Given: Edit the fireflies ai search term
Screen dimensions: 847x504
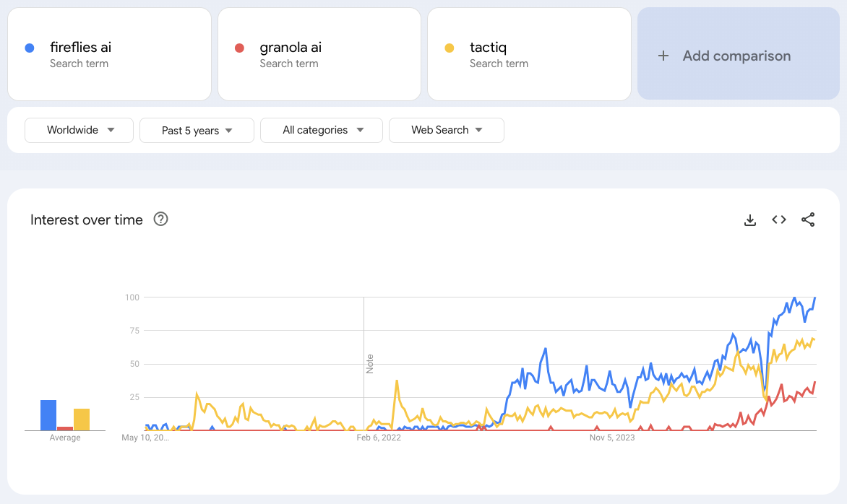Looking at the screenshot, I should coord(81,48).
